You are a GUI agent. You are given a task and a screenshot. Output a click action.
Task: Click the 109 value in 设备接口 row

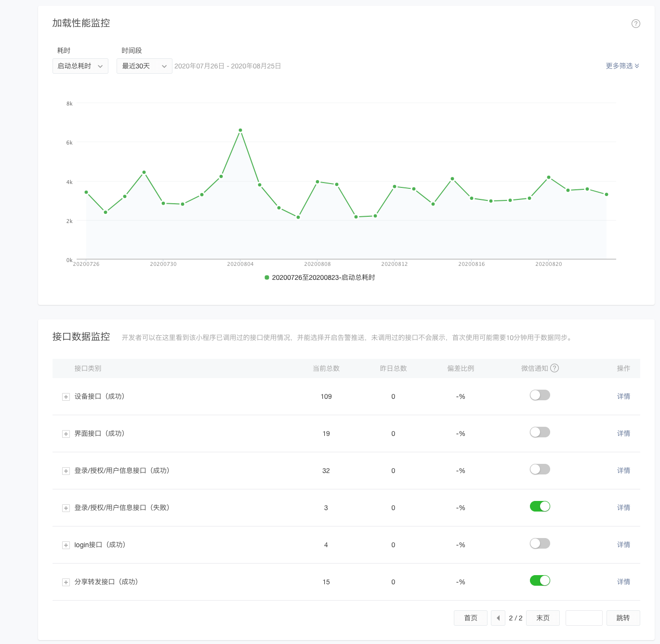coord(326,396)
